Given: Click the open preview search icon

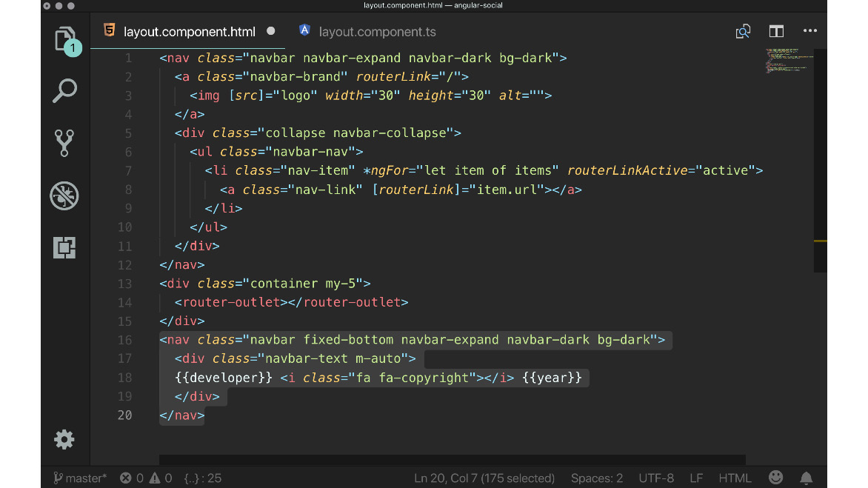Looking at the screenshot, I should (743, 32).
